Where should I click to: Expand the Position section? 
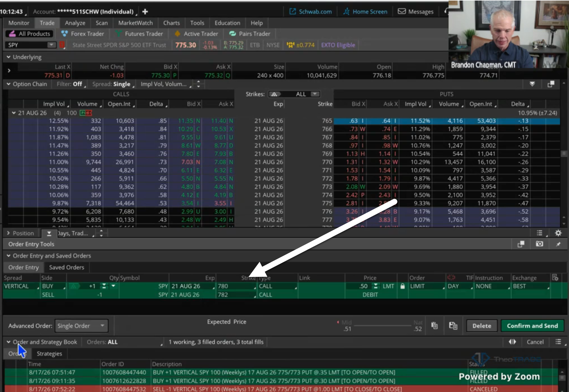[8, 233]
